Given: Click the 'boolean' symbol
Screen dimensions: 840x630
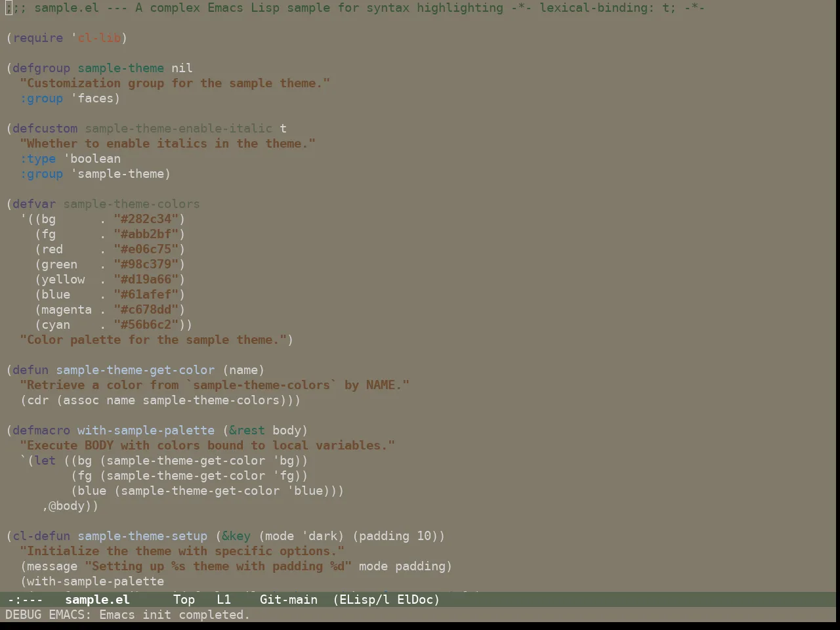Looking at the screenshot, I should (96, 159).
